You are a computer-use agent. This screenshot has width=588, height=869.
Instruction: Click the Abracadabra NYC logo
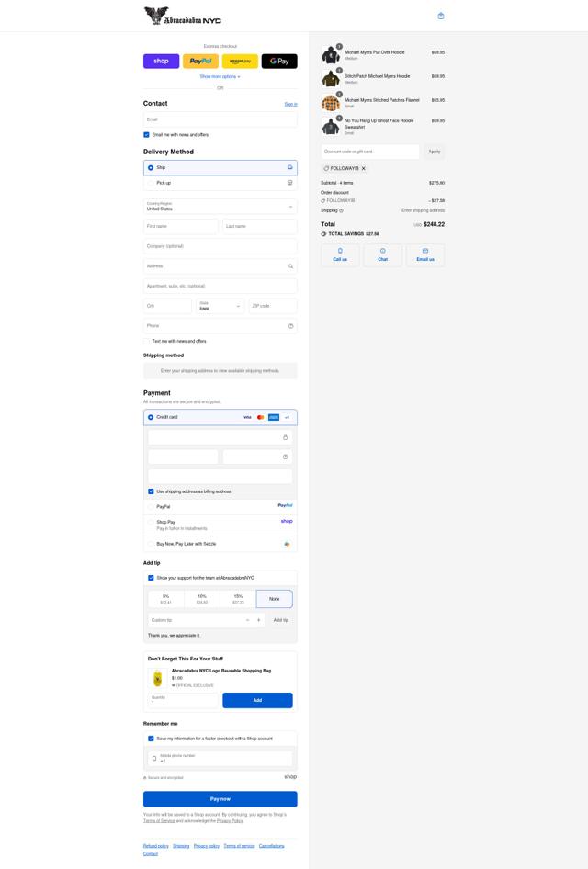[183, 16]
